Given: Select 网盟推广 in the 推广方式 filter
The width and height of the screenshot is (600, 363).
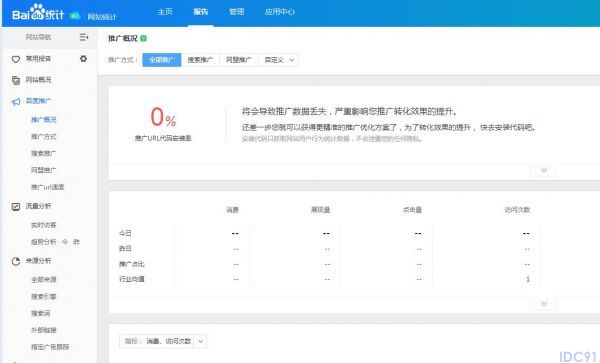Looking at the screenshot, I should 239,60.
